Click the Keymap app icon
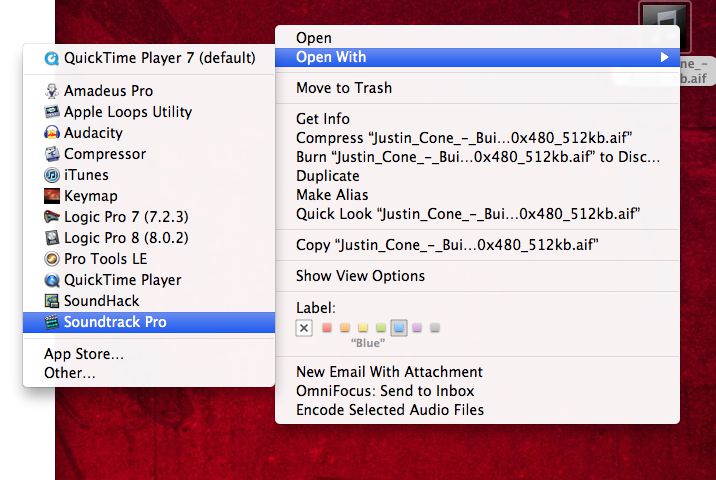This screenshot has width=716, height=480. pyautogui.click(x=52, y=196)
